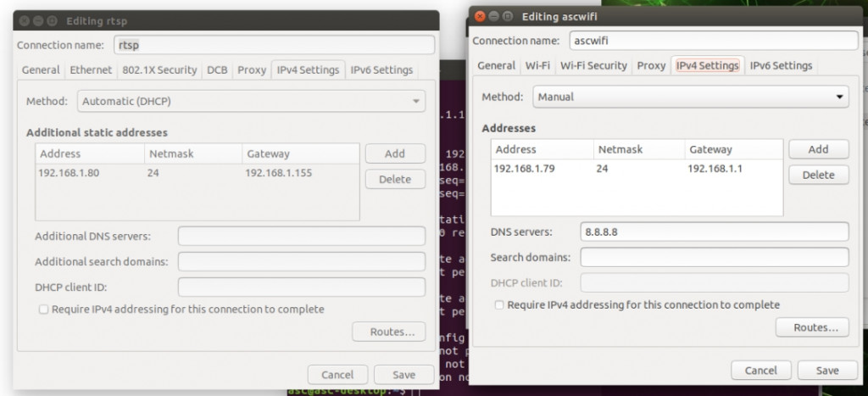The width and height of the screenshot is (868, 396).
Task: Maximize the Editing ascwifi window
Action: [508, 17]
